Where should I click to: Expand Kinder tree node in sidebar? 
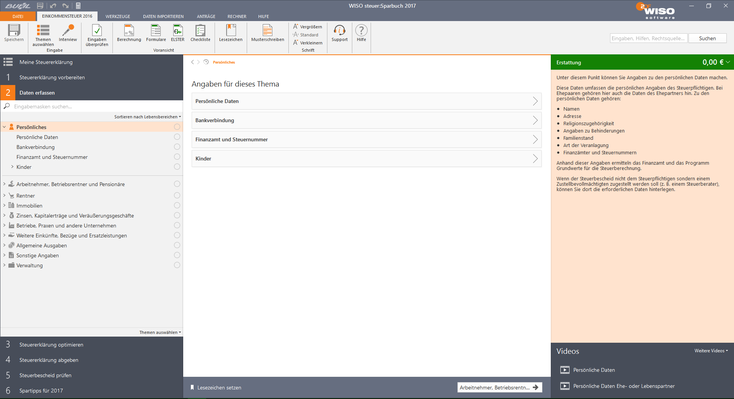(12, 167)
